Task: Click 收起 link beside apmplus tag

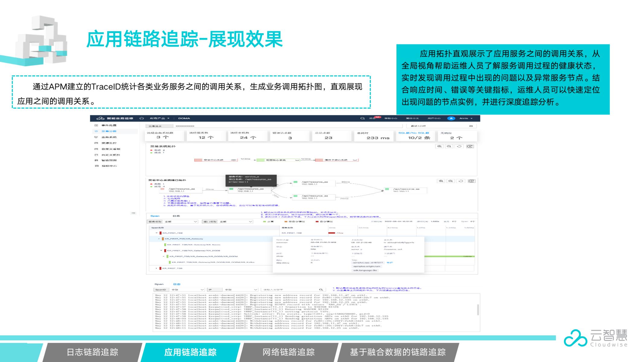Action: click(389, 263)
